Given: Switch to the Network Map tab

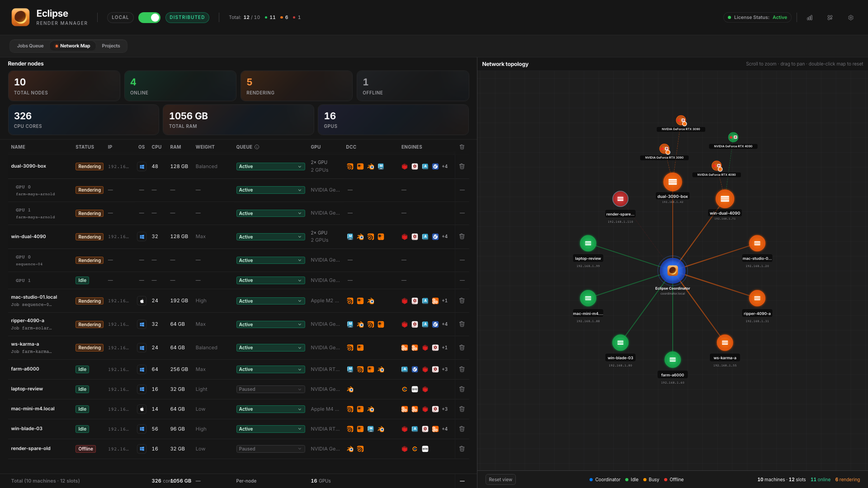Looking at the screenshot, I should [x=73, y=46].
